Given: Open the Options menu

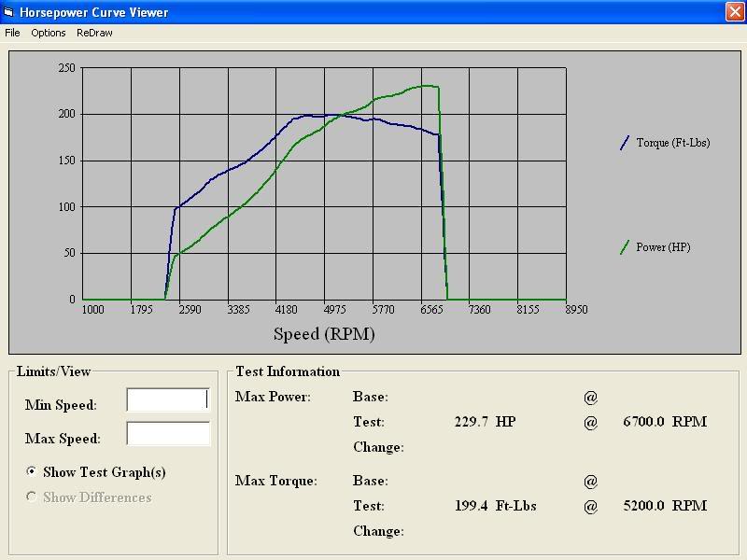Looking at the screenshot, I should (47, 33).
